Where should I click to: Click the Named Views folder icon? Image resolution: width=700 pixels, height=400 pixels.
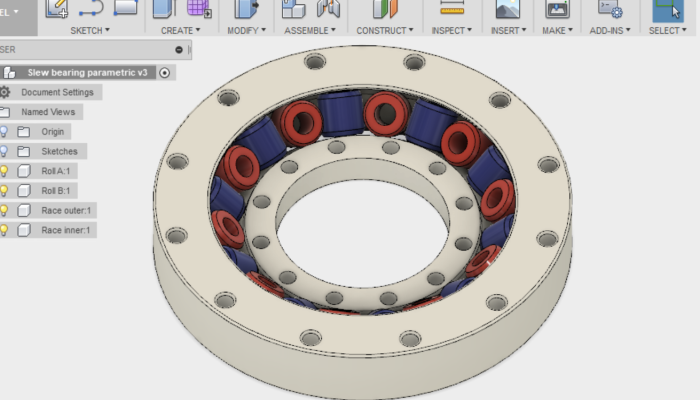point(5,112)
